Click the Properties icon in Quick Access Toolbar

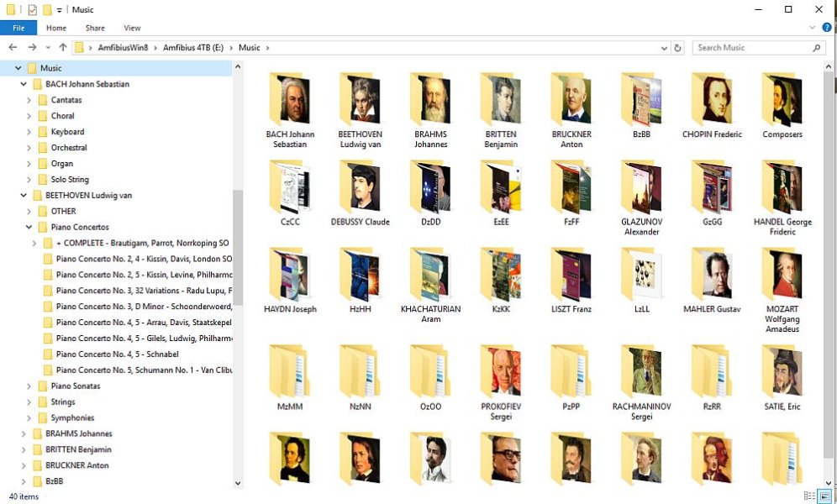(x=33, y=9)
